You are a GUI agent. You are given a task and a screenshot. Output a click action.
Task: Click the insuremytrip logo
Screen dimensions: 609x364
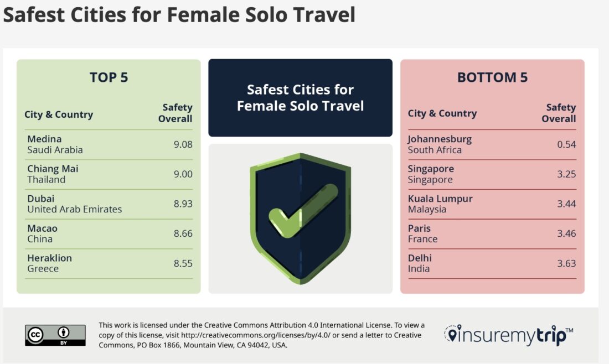(x=508, y=335)
